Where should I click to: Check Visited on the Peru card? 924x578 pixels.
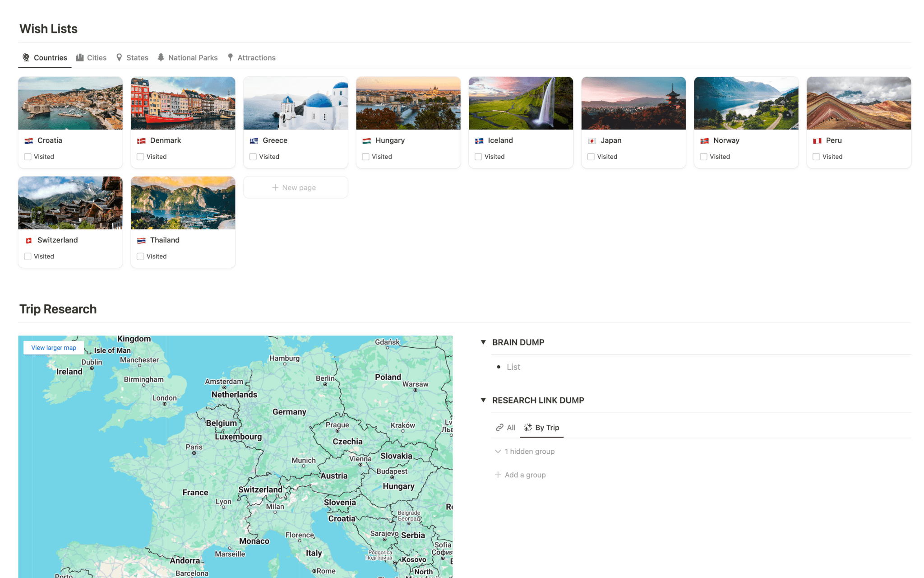tap(816, 157)
